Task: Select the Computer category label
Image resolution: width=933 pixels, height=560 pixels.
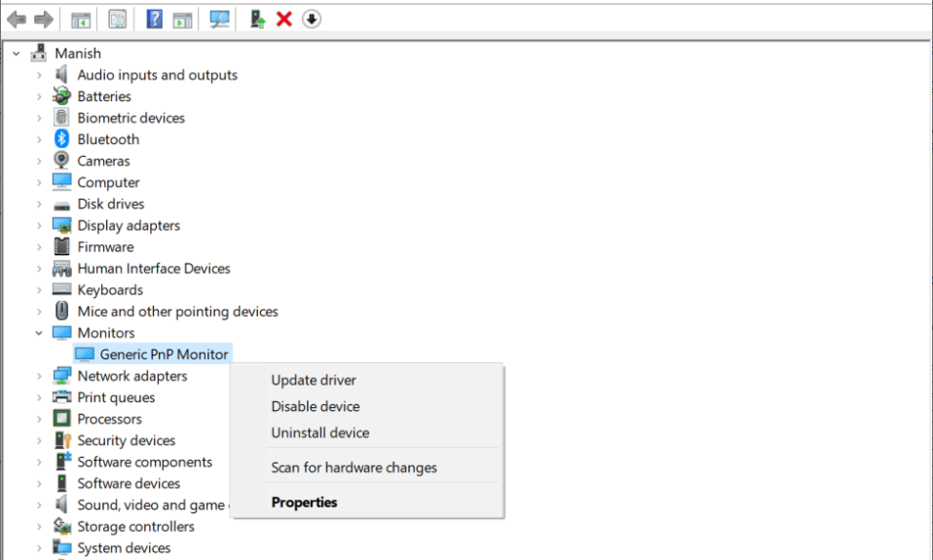Action: (108, 182)
